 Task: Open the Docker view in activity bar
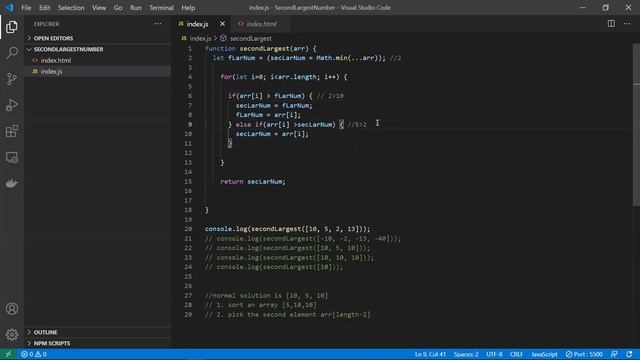(12, 183)
